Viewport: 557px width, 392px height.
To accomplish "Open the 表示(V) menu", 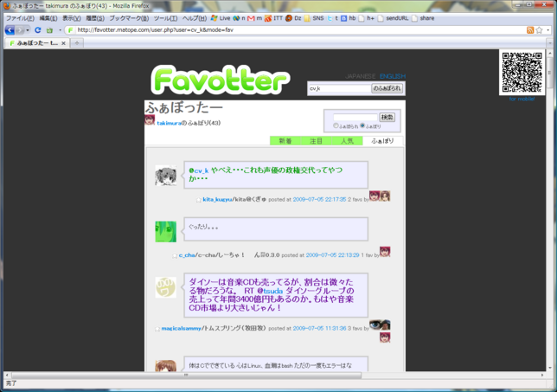I will tap(72, 18).
